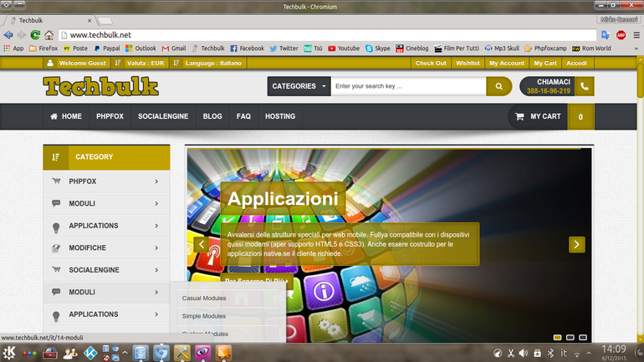
Task: Focus the search key input field
Action: pyautogui.click(x=408, y=86)
